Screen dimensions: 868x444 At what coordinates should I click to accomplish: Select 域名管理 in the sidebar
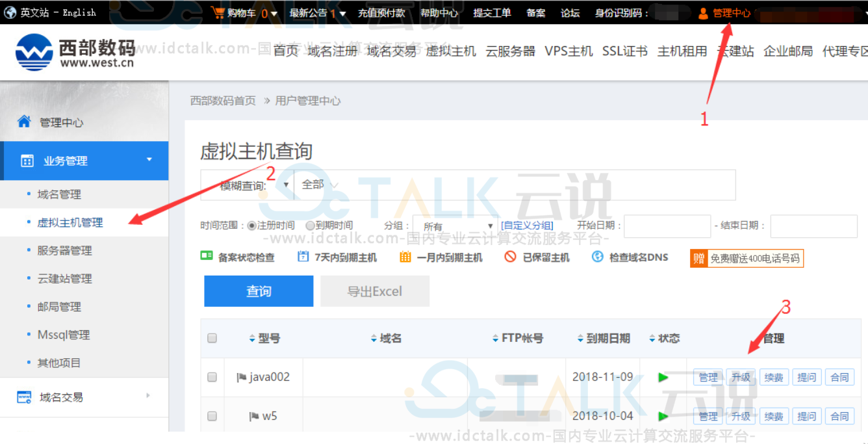pos(59,194)
